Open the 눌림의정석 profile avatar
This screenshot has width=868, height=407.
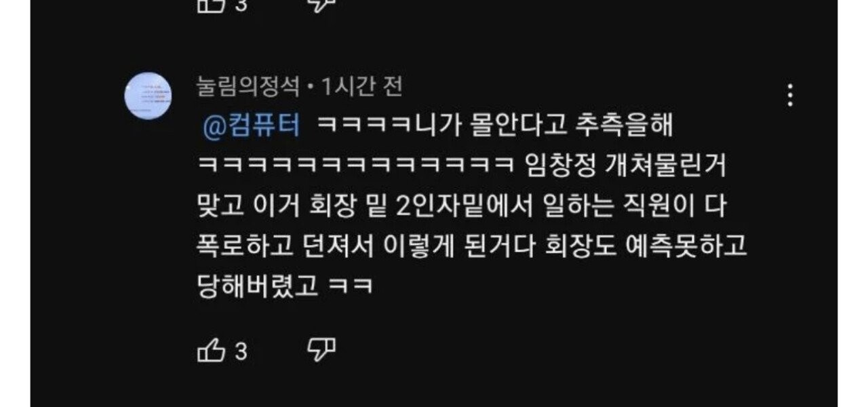click(148, 95)
